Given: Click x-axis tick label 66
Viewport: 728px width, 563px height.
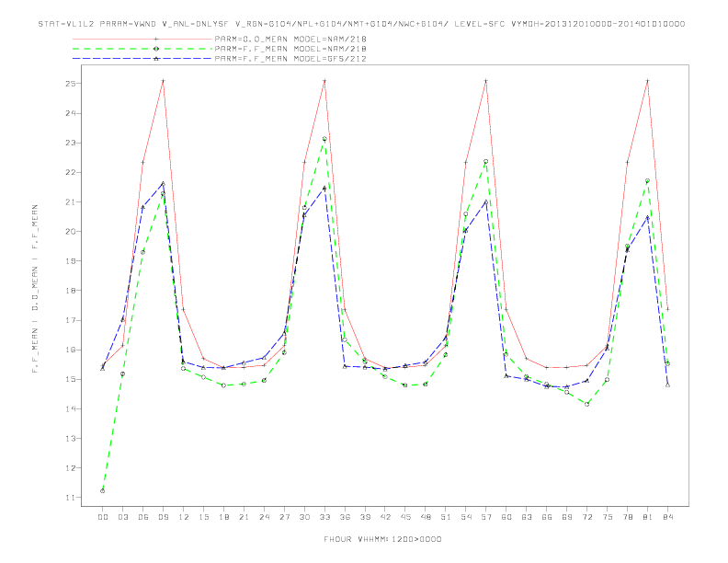Looking at the screenshot, I should click(x=547, y=517).
